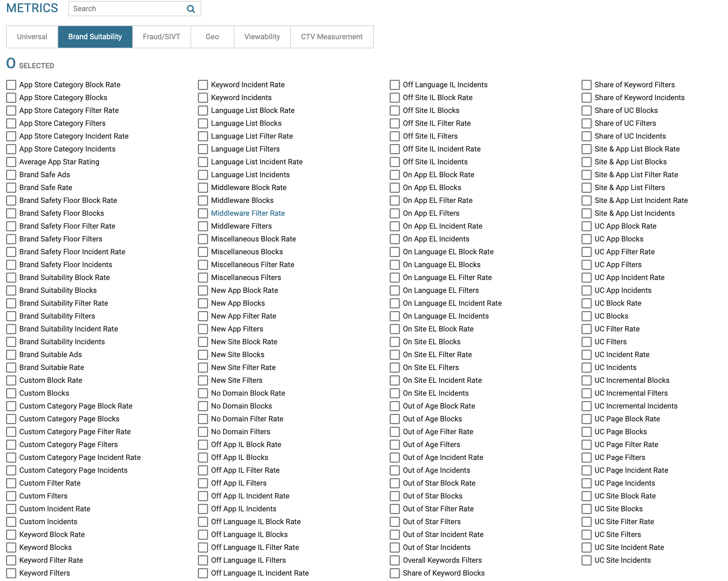Screen dimensions: 728x581
Task: Click the Middleware Filter Rate label link
Action: pyautogui.click(x=248, y=213)
